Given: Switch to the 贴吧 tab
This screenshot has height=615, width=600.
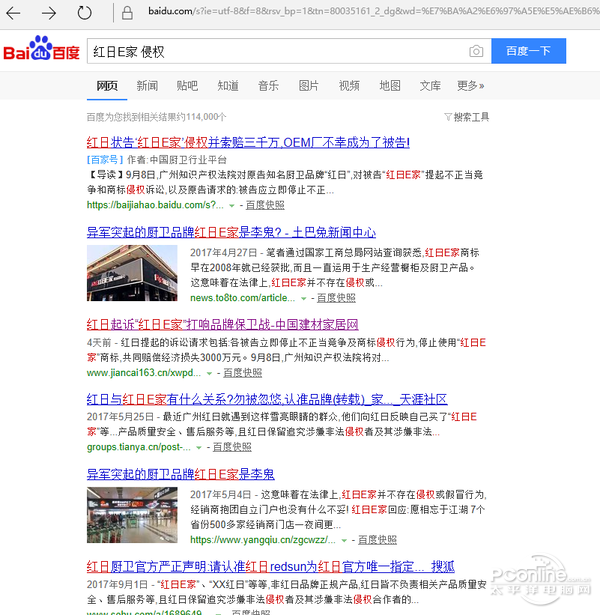Looking at the screenshot, I should point(187,86).
